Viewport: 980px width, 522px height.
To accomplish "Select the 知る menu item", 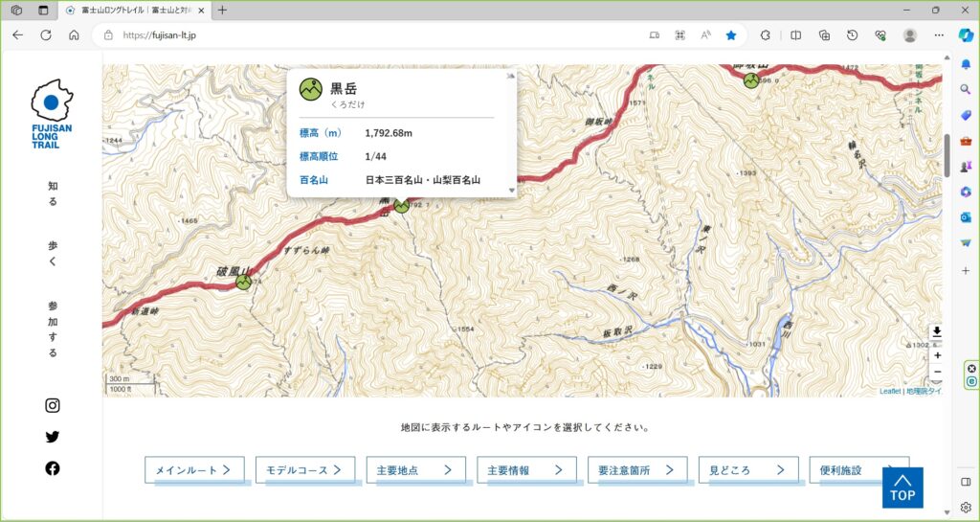I will 53,193.
